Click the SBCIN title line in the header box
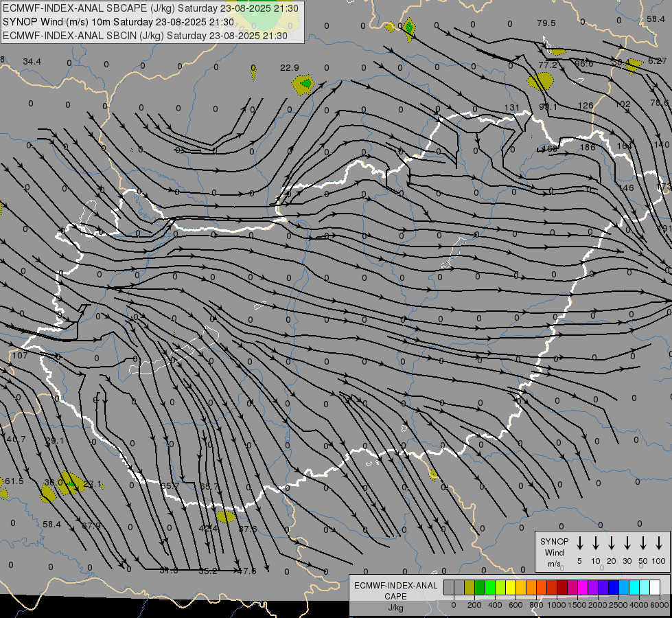672x618 pixels. coord(145,36)
